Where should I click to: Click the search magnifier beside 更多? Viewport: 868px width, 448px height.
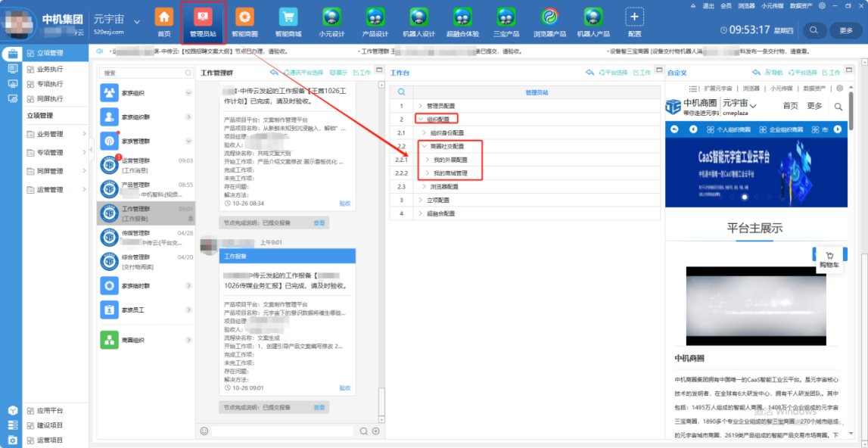click(x=814, y=30)
